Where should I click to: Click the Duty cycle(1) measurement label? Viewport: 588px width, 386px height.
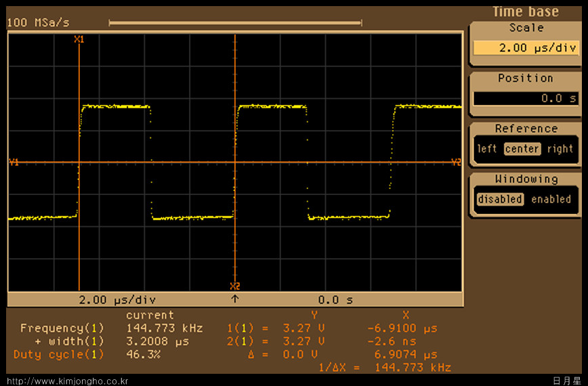(x=59, y=354)
